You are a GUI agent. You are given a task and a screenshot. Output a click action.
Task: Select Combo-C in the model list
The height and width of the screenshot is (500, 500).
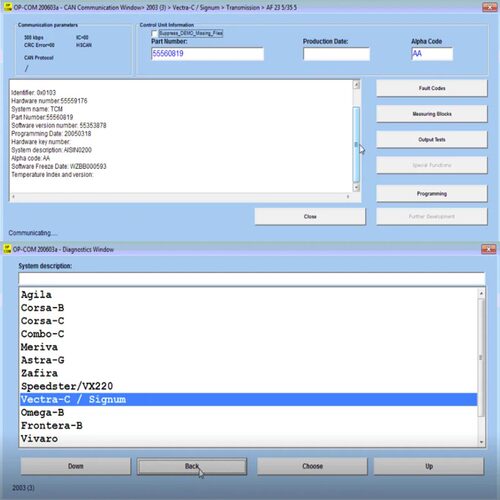[x=248, y=334]
